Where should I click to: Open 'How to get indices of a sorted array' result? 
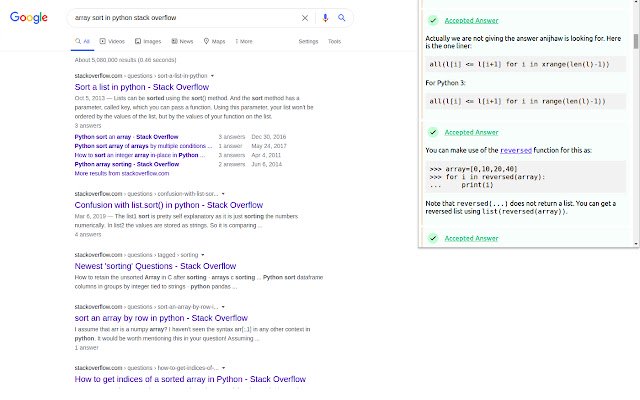click(190, 379)
